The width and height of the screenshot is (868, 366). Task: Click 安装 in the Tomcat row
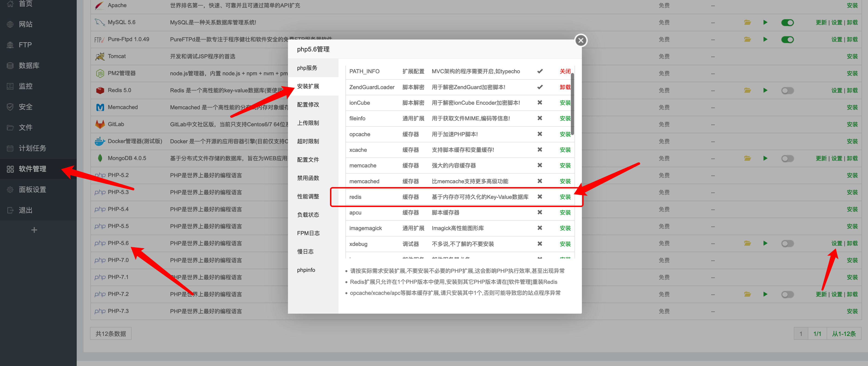pos(852,56)
